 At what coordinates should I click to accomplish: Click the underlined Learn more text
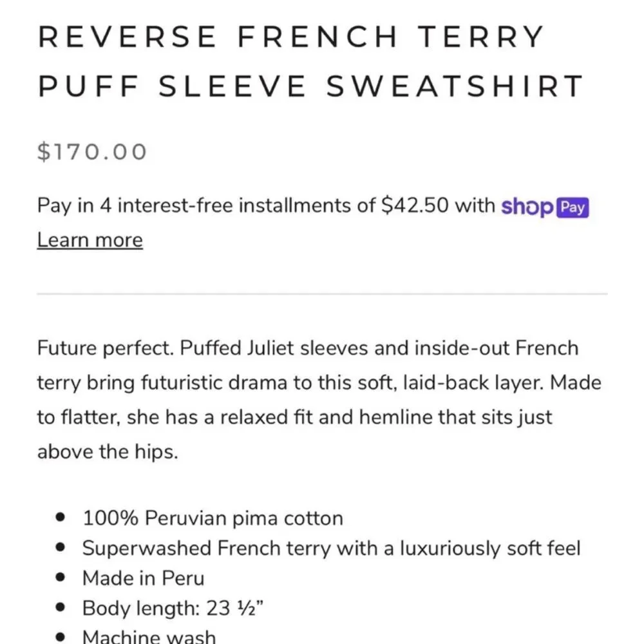point(90,239)
